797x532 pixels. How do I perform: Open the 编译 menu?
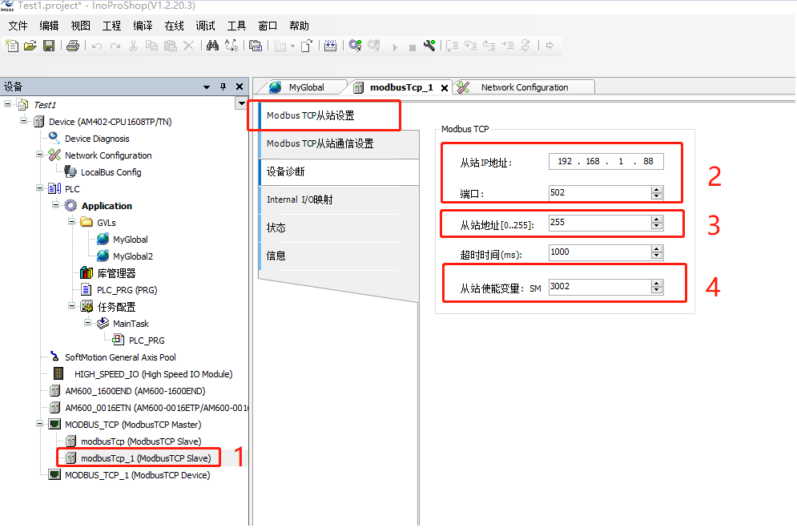(143, 26)
